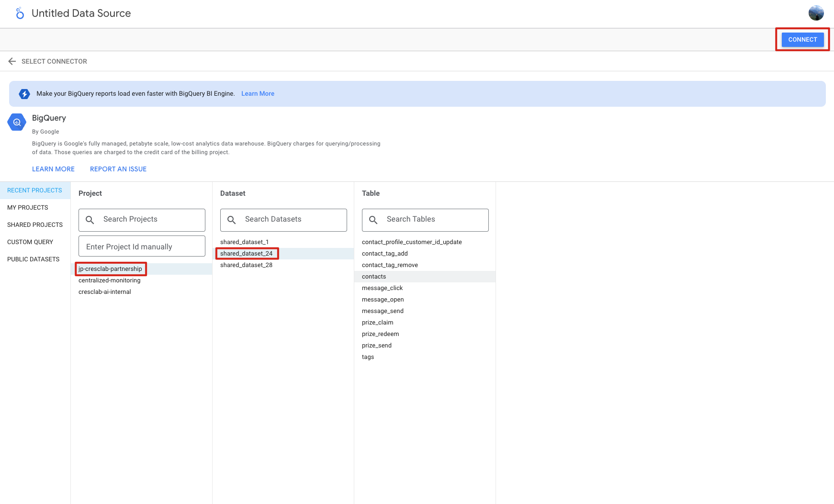The height and width of the screenshot is (504, 834).
Task: Open the LEARN MORE connector link
Action: [53, 169]
